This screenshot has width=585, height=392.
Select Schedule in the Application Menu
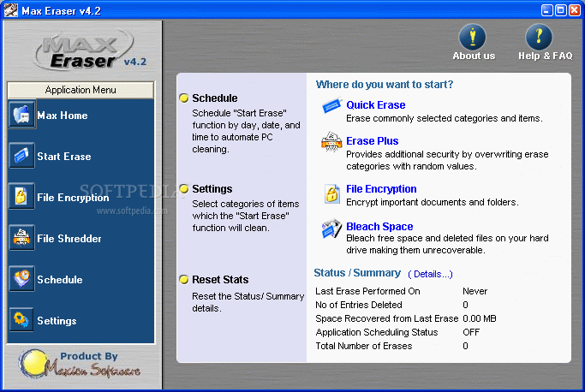click(60, 280)
